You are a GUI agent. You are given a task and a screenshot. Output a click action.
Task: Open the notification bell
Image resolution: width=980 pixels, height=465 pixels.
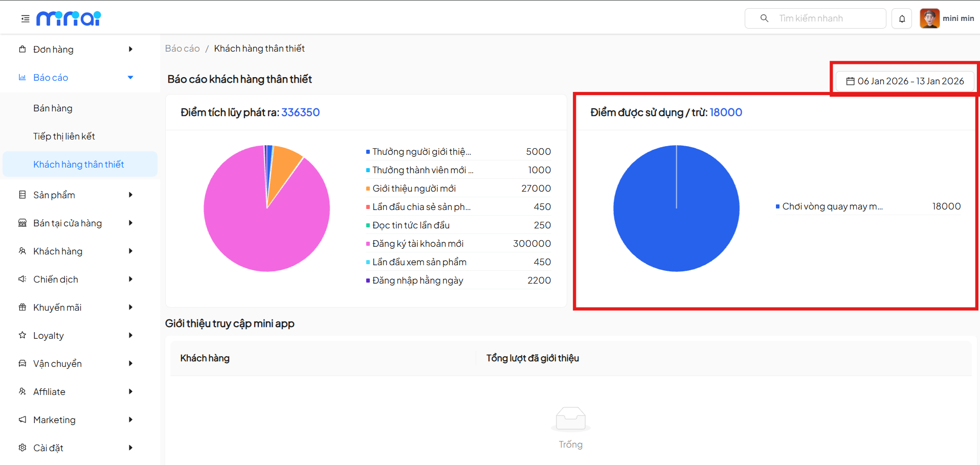pyautogui.click(x=902, y=19)
